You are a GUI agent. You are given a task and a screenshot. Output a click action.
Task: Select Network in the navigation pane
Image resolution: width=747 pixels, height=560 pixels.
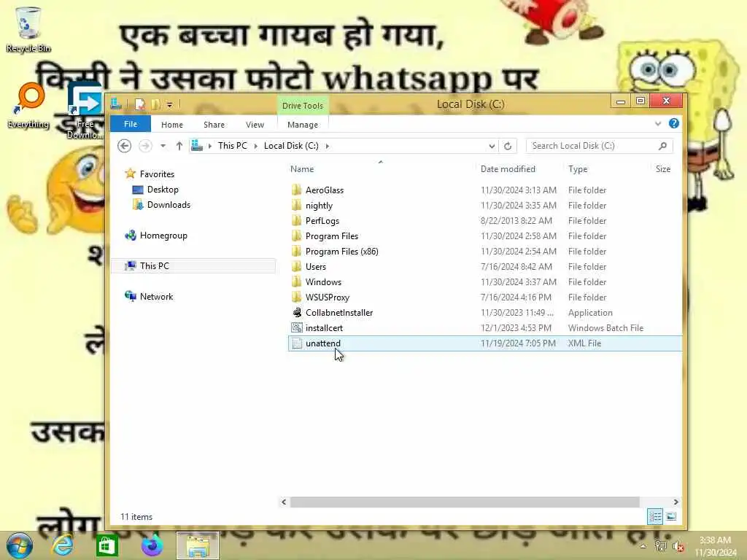tap(156, 296)
